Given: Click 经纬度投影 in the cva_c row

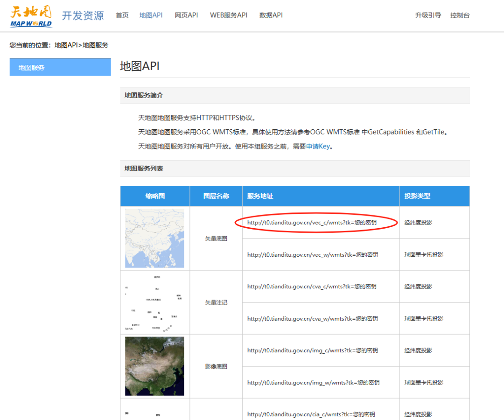Looking at the screenshot, I should (x=418, y=287).
